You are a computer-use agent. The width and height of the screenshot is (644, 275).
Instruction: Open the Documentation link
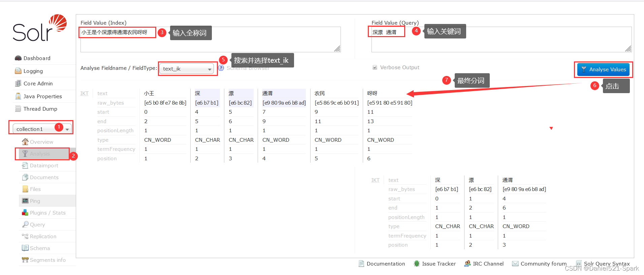[x=386, y=264]
